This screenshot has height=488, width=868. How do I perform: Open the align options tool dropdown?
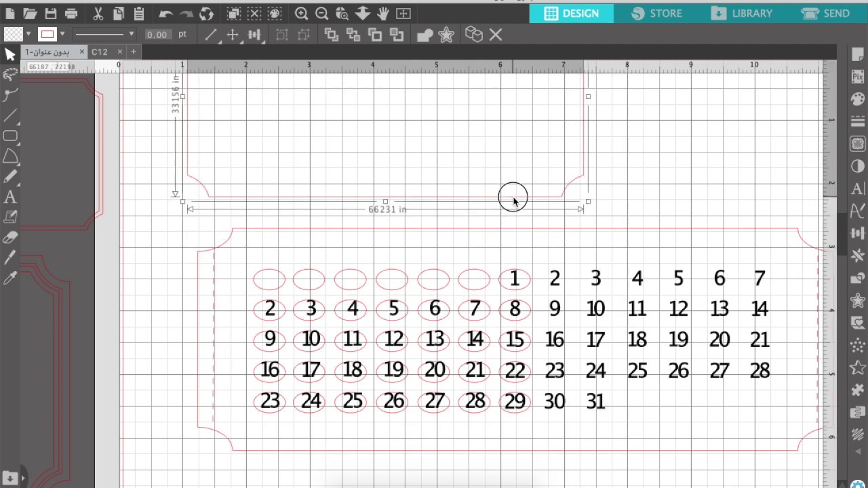coord(254,35)
